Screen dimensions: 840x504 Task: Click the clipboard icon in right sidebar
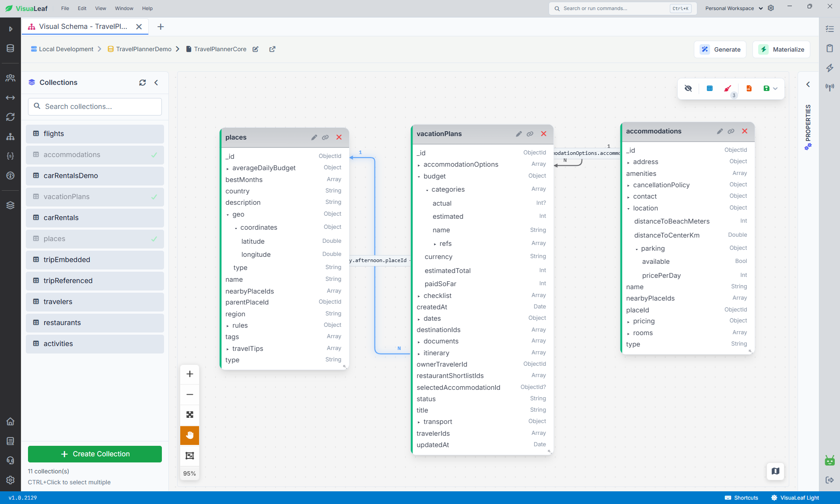tap(829, 49)
